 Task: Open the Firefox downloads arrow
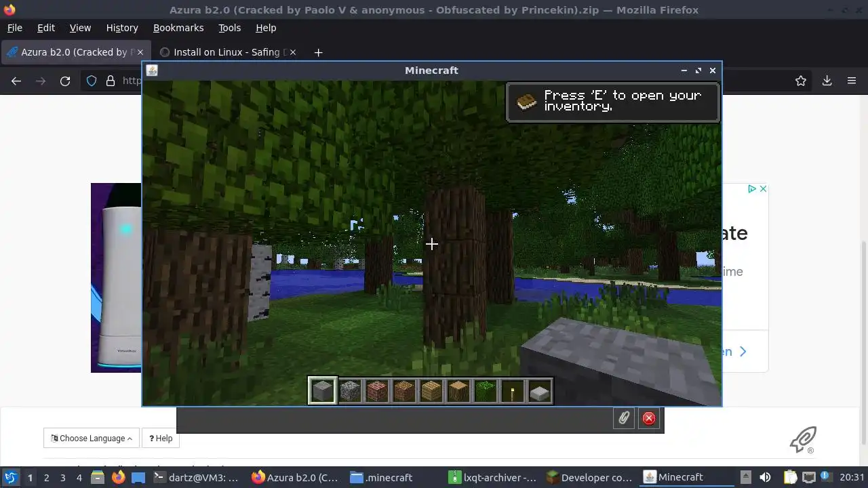(827, 81)
